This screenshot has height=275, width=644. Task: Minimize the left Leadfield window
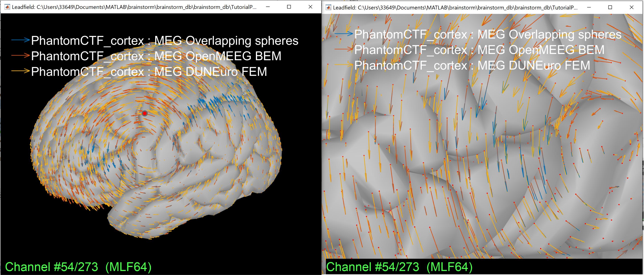[268, 7]
